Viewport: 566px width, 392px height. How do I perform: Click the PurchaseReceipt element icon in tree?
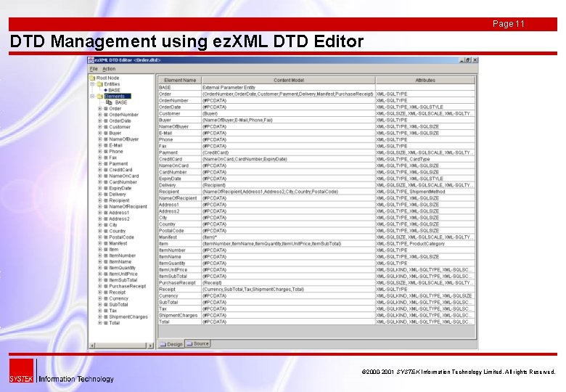[106, 286]
